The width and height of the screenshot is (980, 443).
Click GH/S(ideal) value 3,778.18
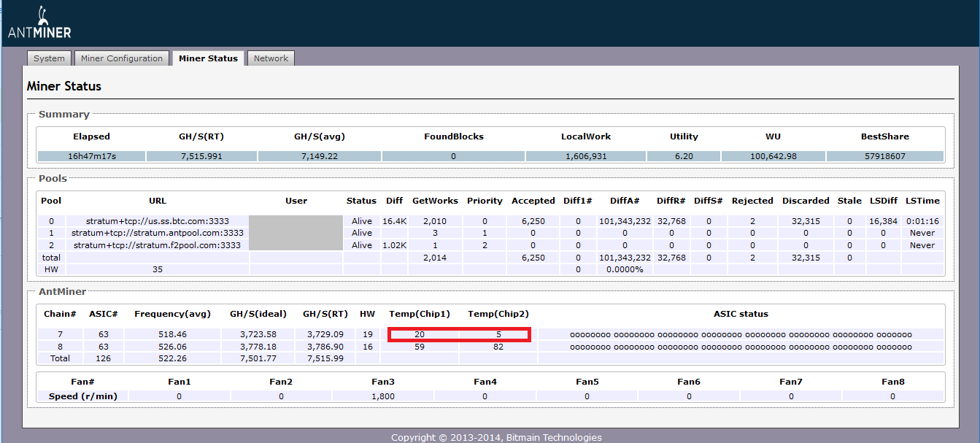pos(259,346)
